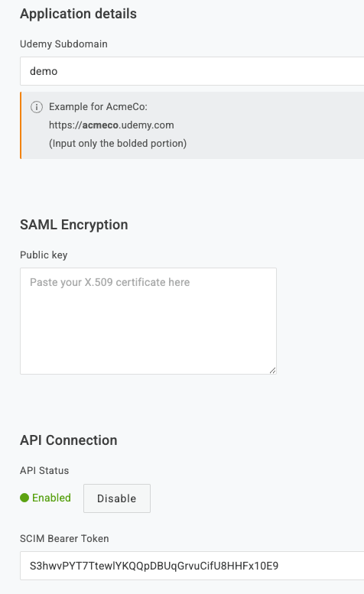The image size is (364, 594).
Task: Click the green Enabled status dot
Action: point(24,498)
